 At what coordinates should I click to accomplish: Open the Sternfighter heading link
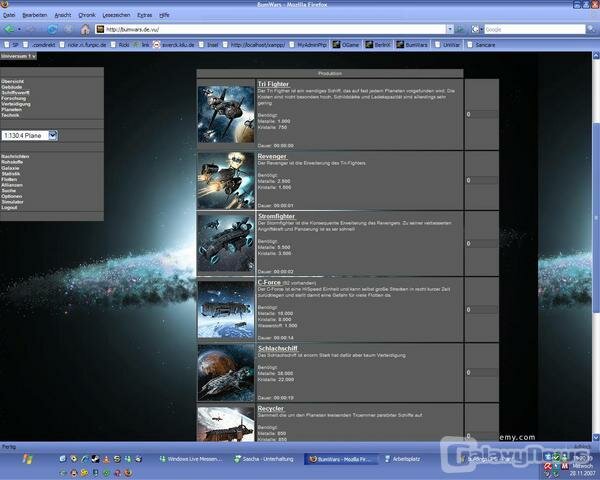[276, 216]
